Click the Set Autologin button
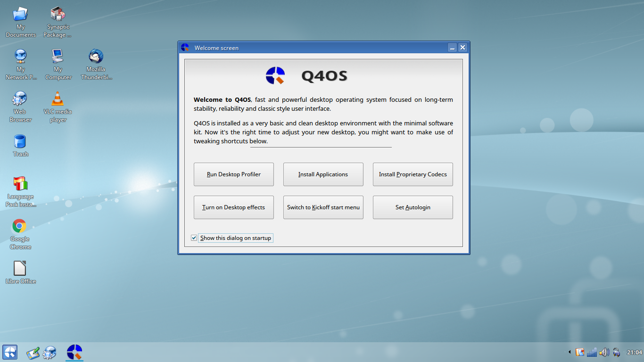The width and height of the screenshot is (644, 362). click(413, 207)
